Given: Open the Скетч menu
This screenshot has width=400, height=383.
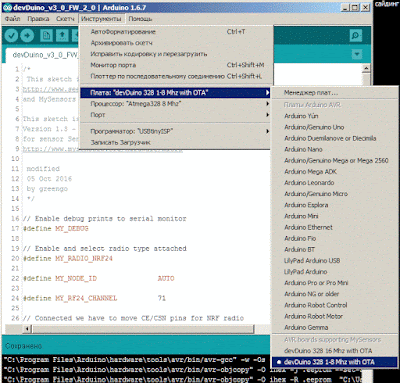Looking at the screenshot, I should click(65, 19).
